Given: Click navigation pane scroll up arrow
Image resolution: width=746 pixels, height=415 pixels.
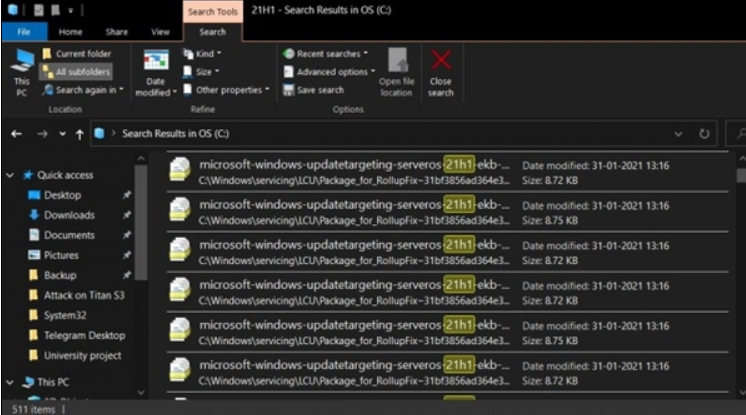Looking at the screenshot, I should point(141,158).
